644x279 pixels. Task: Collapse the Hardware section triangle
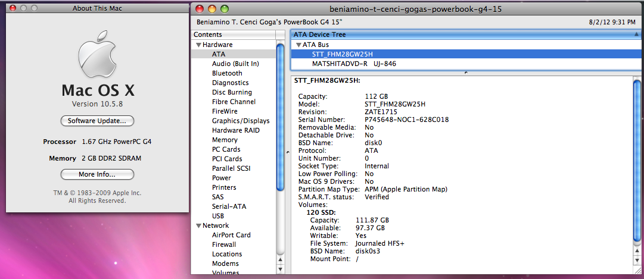[x=199, y=45]
